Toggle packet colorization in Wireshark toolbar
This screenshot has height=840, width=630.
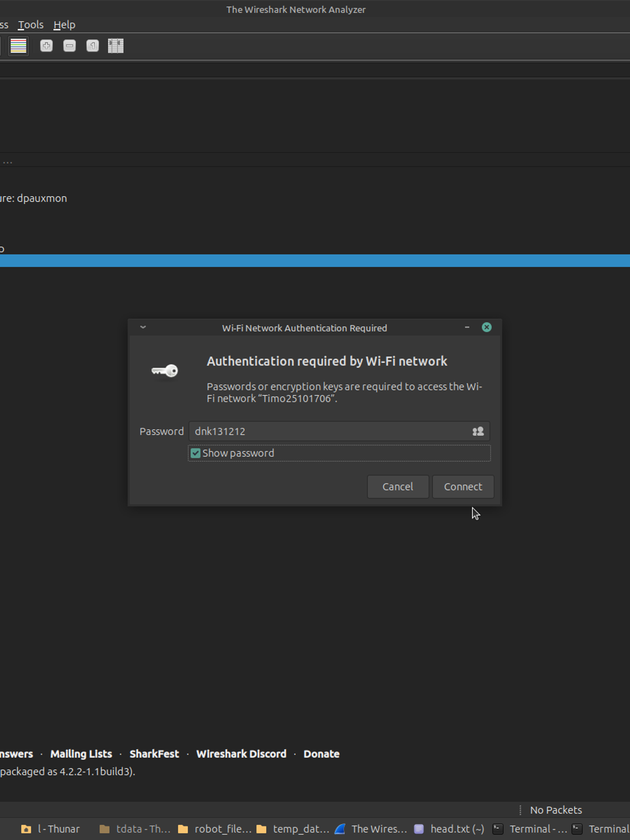[18, 46]
